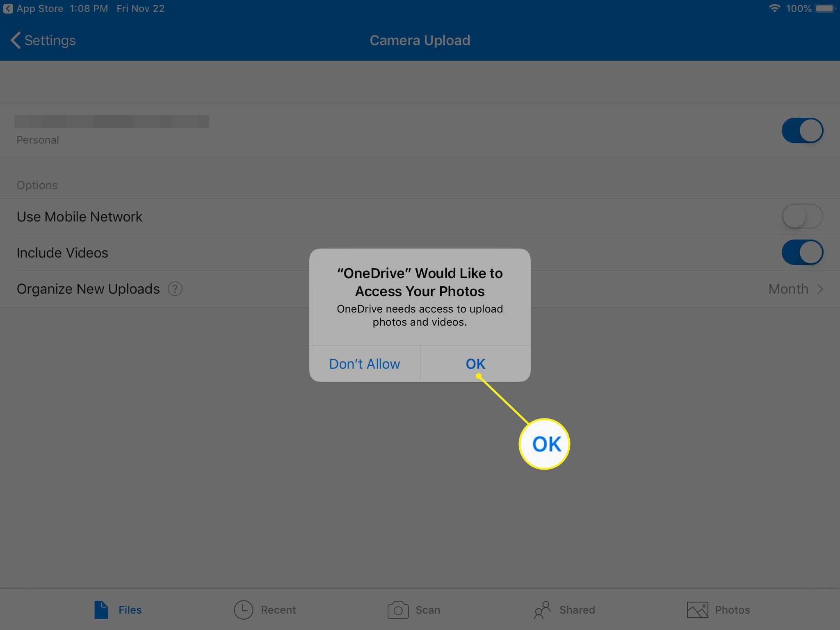Select Camera Upload menu section
The width and height of the screenshot is (840, 630).
click(x=419, y=40)
